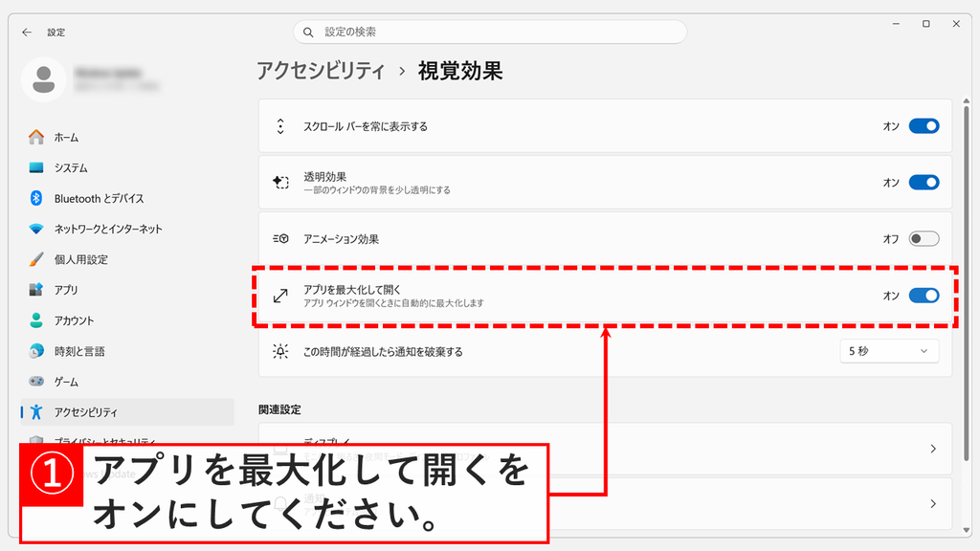Click the スクロール バーを常に表示する label
This screenshot has height=551, width=980.
(x=366, y=126)
